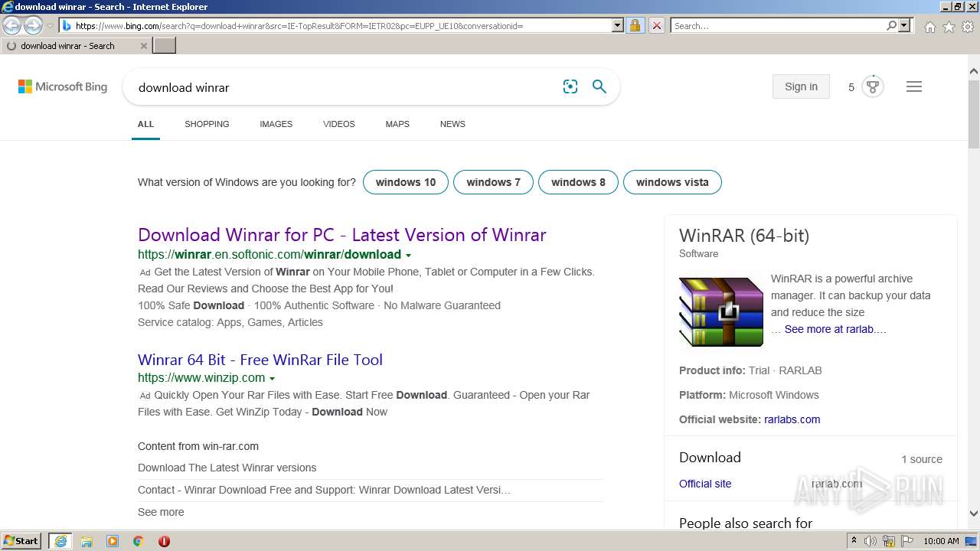The image size is (980, 551).
Task: Click the network tray icon
Action: (x=888, y=541)
